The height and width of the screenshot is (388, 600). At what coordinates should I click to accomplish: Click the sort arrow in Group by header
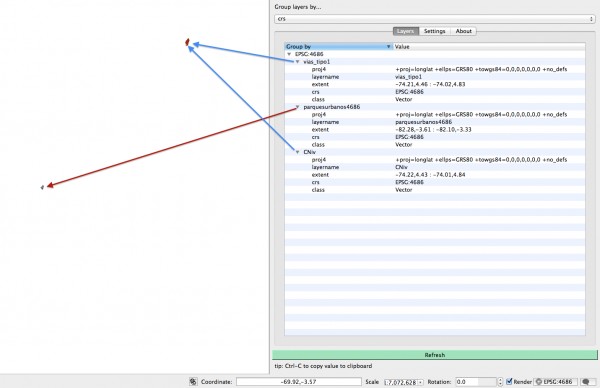pyautogui.click(x=388, y=47)
